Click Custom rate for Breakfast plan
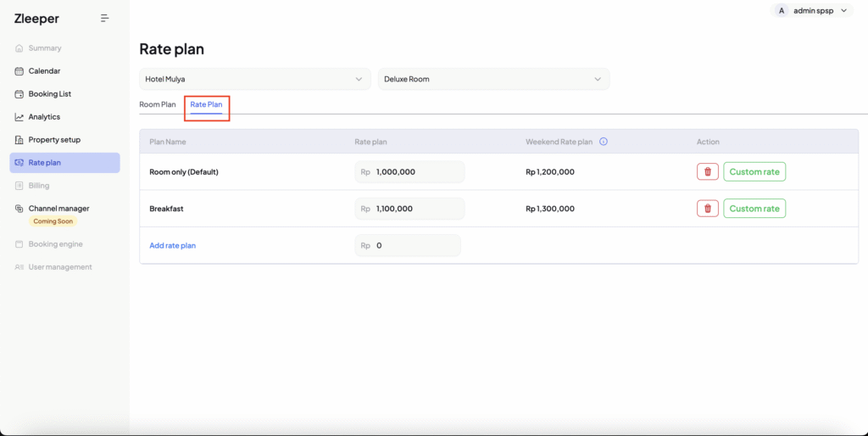This screenshot has height=436, width=868. [x=754, y=209]
